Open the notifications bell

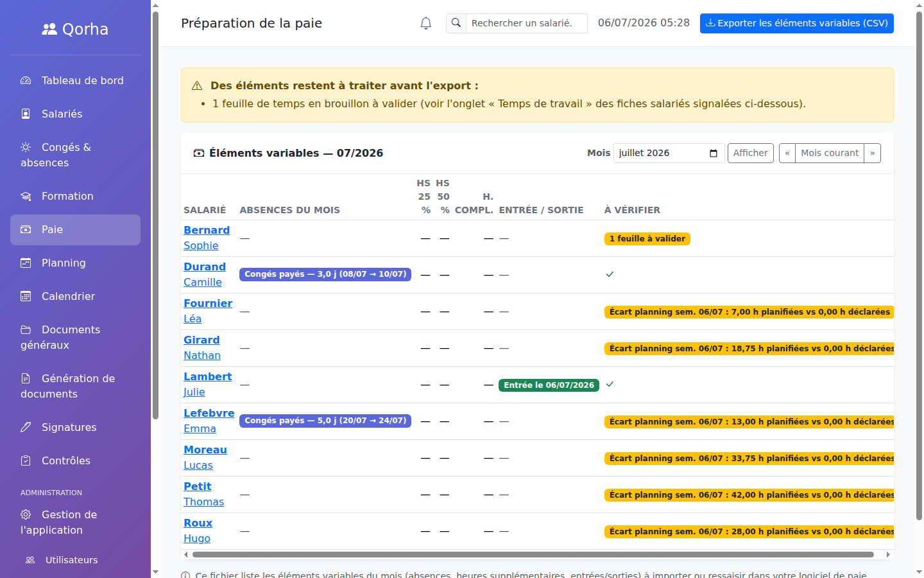(x=426, y=23)
